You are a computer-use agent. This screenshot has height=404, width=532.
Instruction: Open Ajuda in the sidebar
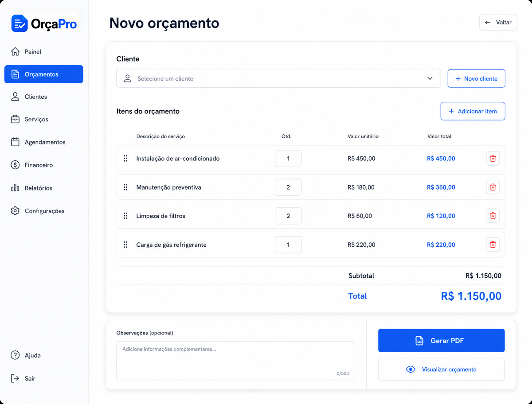[43, 355]
